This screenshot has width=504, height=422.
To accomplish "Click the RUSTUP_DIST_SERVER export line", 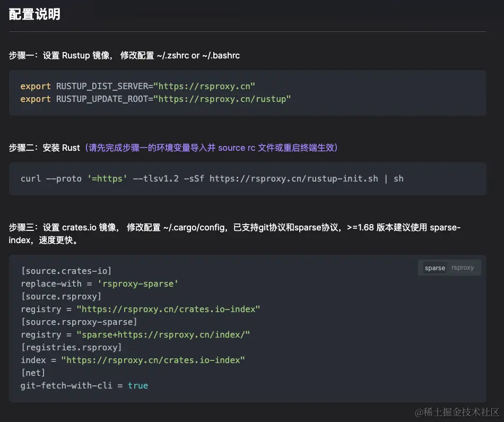I will 137,86.
